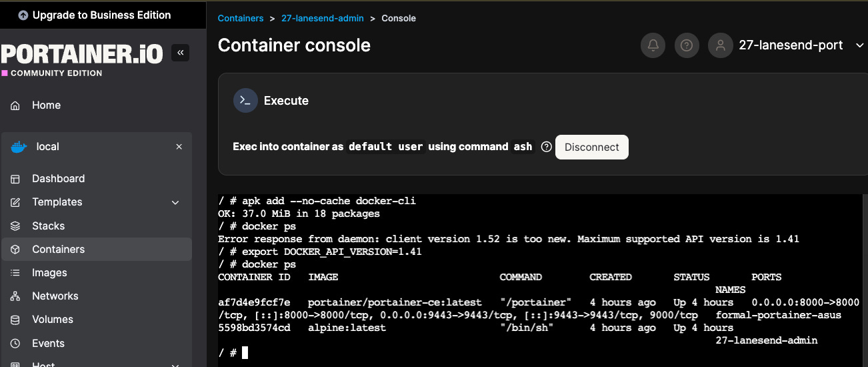The height and width of the screenshot is (367, 868).
Task: Click portainer/portainer-ce:latest image text
Action: [x=395, y=302]
